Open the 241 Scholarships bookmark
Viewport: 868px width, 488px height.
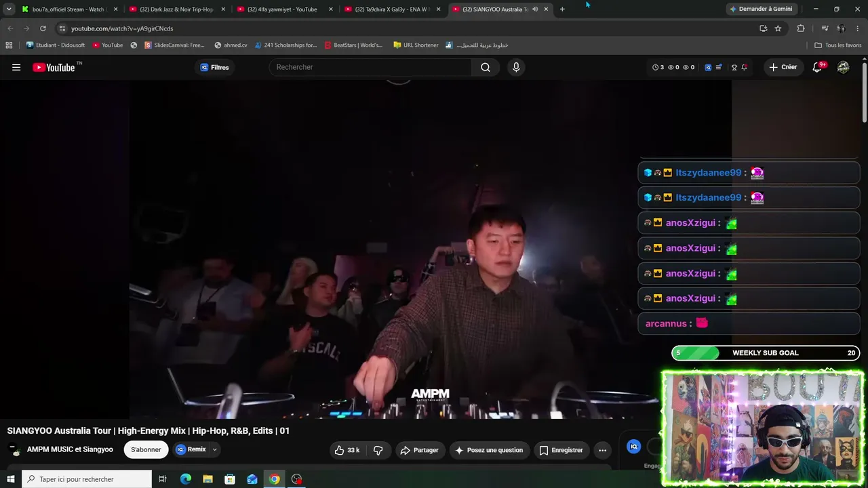click(x=285, y=45)
